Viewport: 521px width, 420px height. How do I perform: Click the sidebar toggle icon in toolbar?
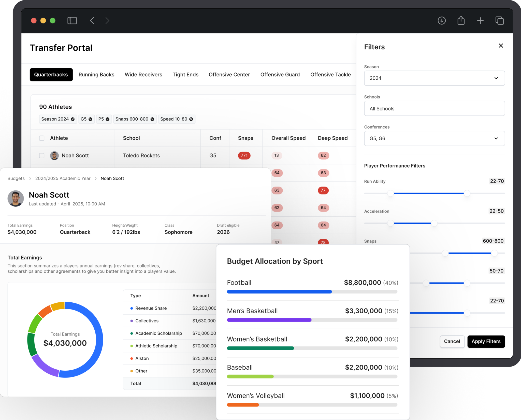72,21
